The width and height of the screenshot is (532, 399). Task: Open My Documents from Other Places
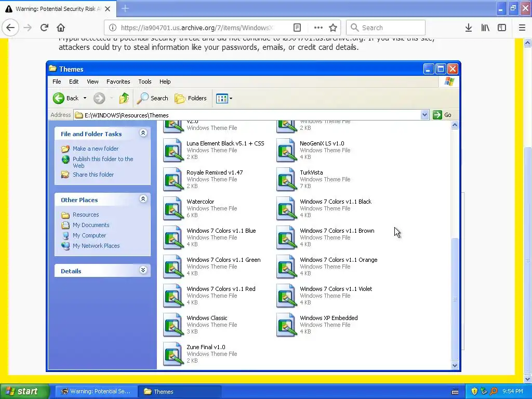91,225
